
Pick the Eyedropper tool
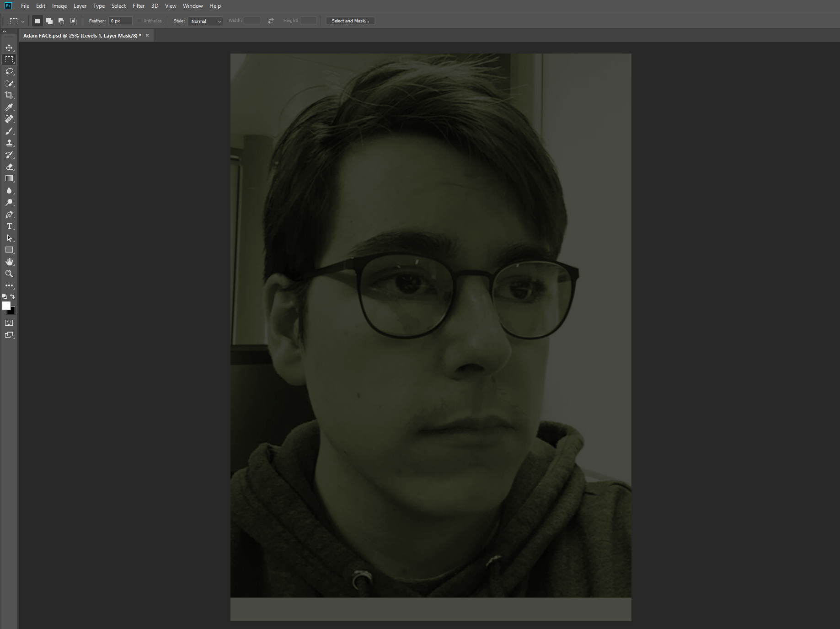tap(9, 107)
